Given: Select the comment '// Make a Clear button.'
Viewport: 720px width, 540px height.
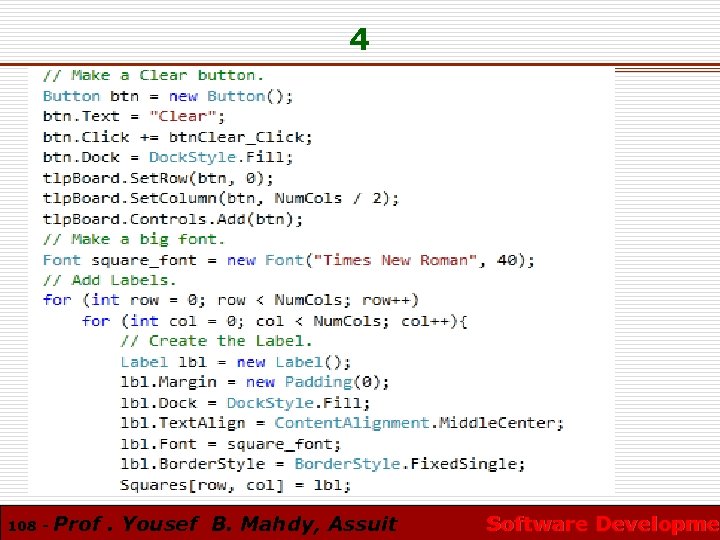Looking at the screenshot, I should coord(153,75).
